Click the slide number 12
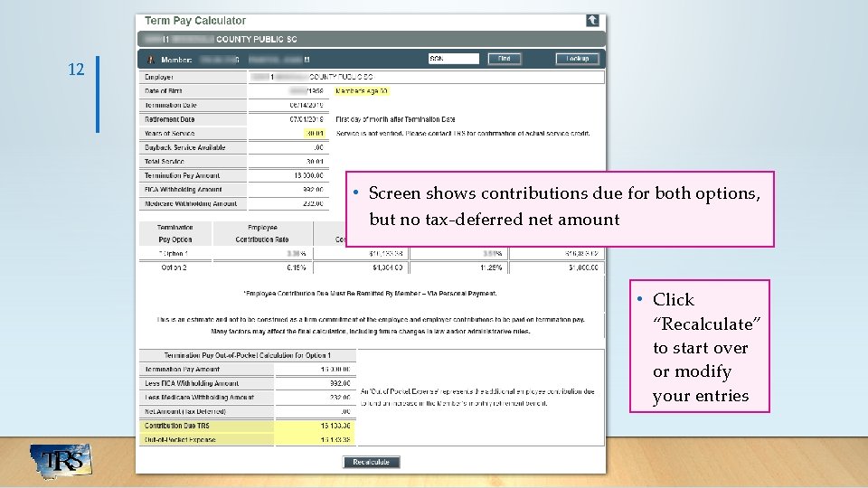868x488 pixels. (76, 70)
